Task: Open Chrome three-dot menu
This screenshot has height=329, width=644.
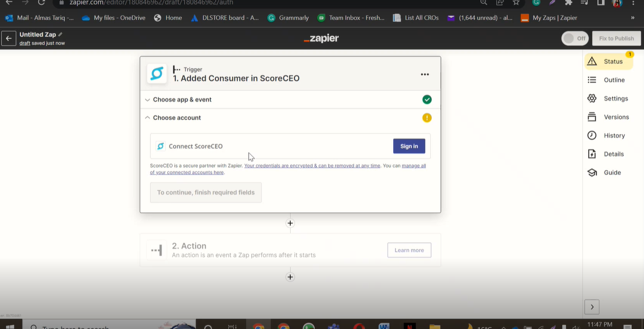Action: click(634, 3)
